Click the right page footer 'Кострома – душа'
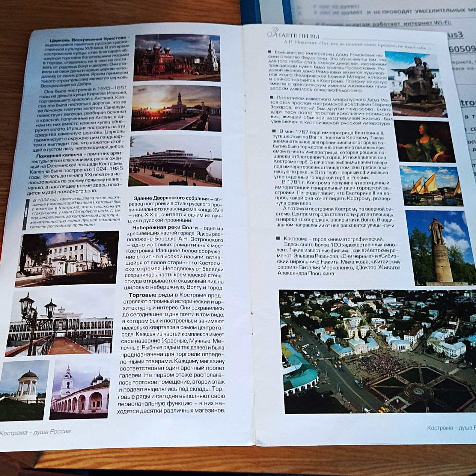476x476 pixels. tap(451, 428)
